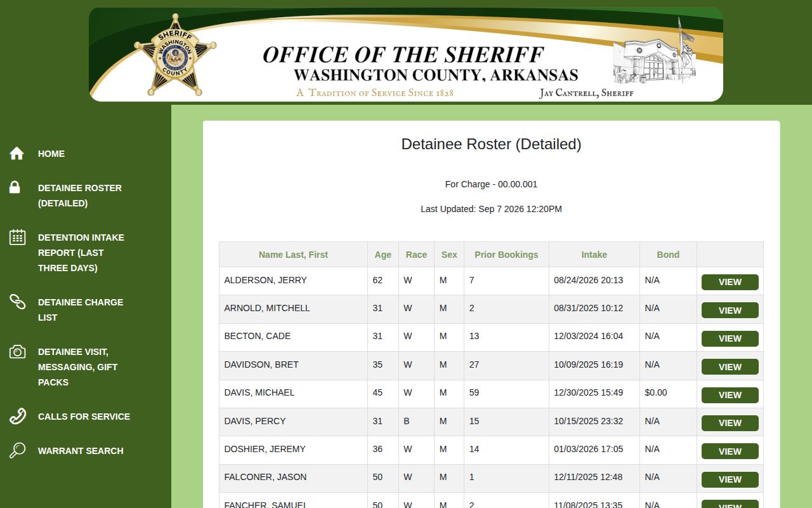Open Detainee Roster (Detailed) menu item
The height and width of the screenshot is (508, 812).
(80, 196)
